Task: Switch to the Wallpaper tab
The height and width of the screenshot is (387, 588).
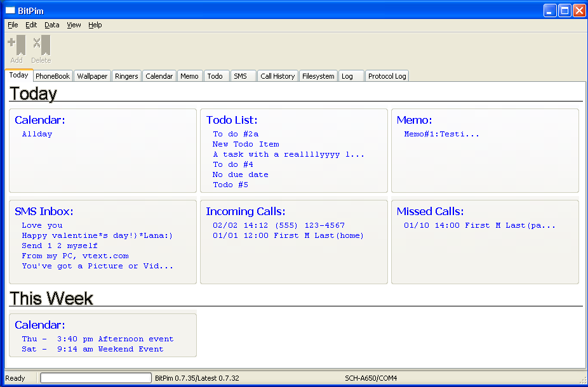Action: (x=92, y=76)
